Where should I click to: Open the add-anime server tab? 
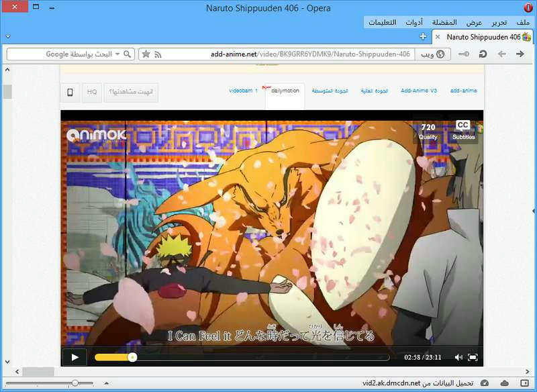[464, 91]
